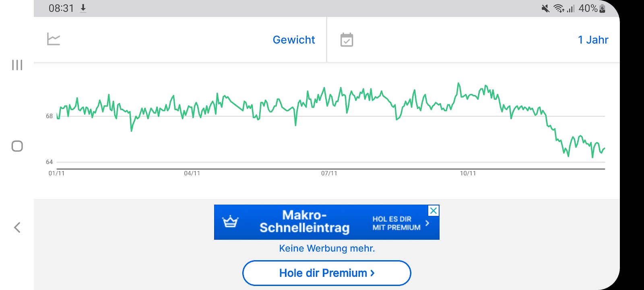
Task: Open the calendar date-range icon
Action: [x=347, y=39]
